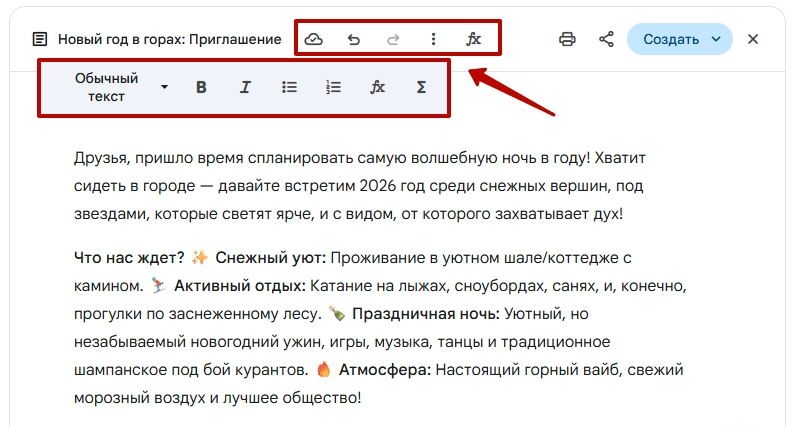Click the fx icon left of sigma

(x=378, y=87)
